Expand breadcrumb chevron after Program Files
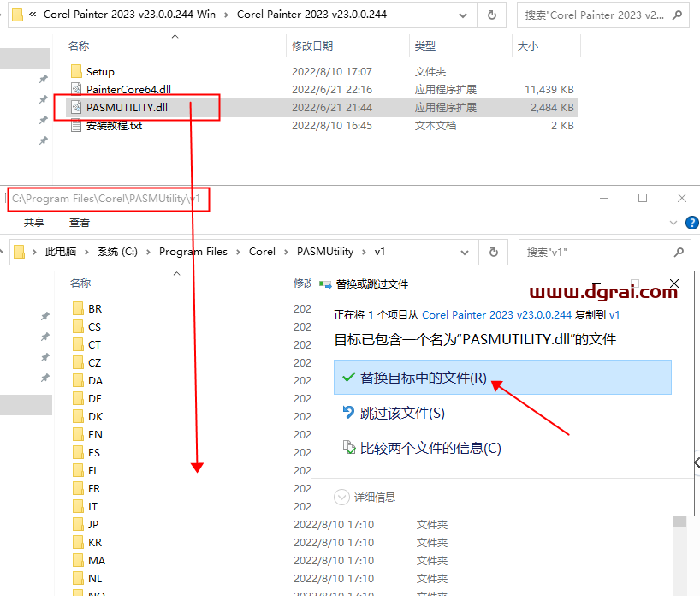The width and height of the screenshot is (700, 596). (x=238, y=252)
